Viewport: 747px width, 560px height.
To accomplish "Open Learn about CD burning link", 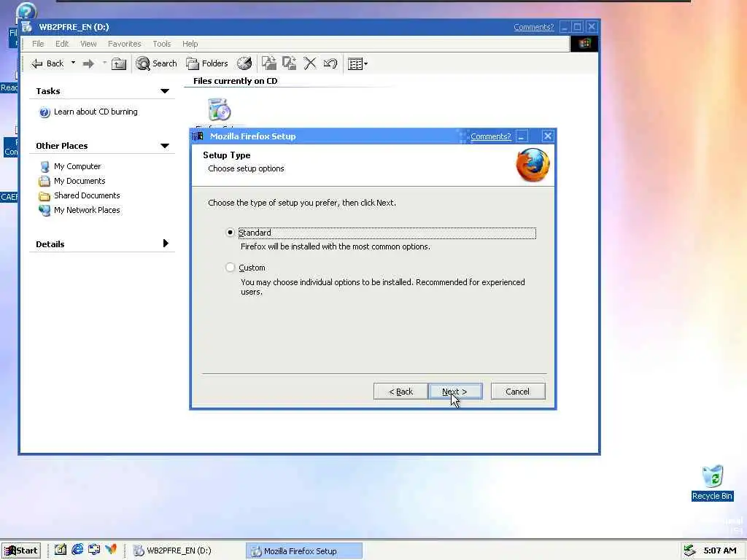I will tap(96, 112).
